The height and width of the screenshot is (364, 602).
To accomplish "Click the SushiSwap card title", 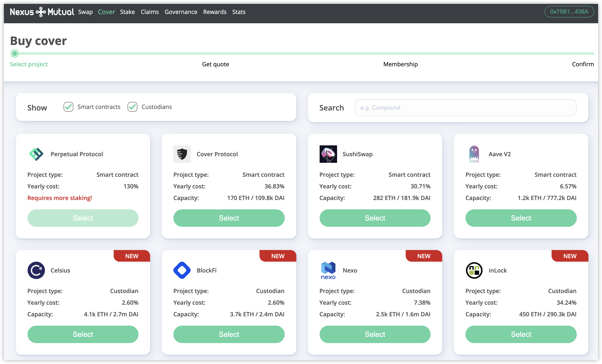I will coord(357,154).
